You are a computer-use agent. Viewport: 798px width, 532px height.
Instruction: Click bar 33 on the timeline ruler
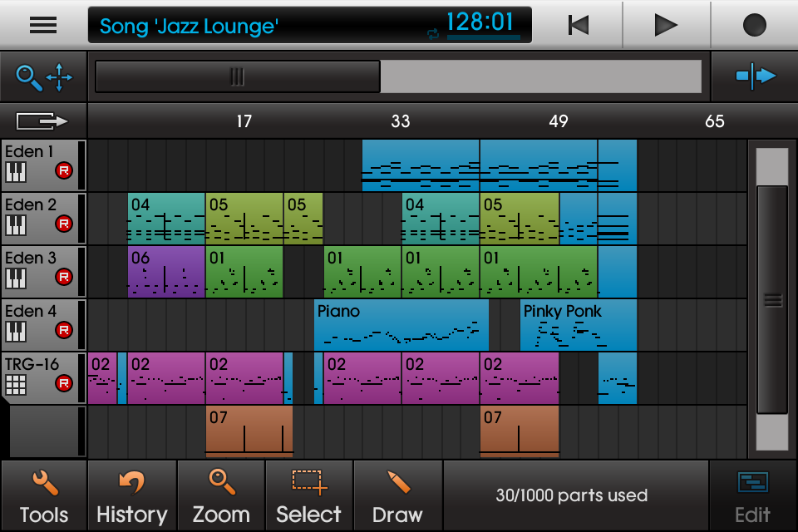point(401,121)
